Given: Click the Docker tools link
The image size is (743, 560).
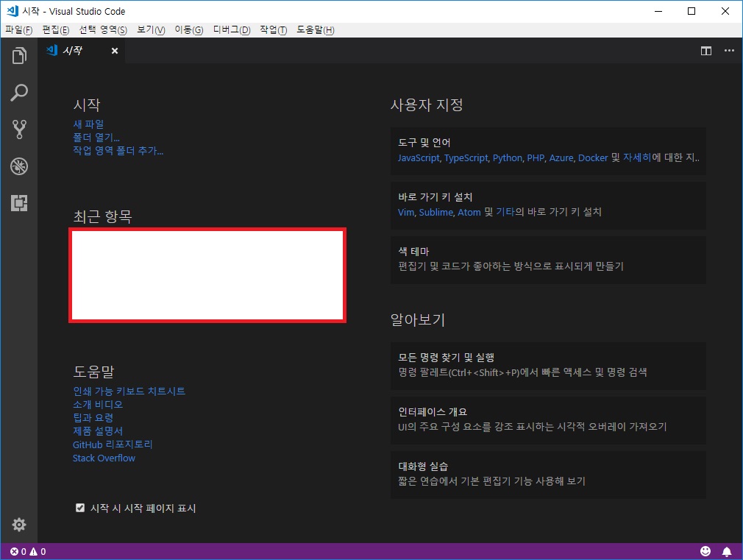Looking at the screenshot, I should [593, 158].
